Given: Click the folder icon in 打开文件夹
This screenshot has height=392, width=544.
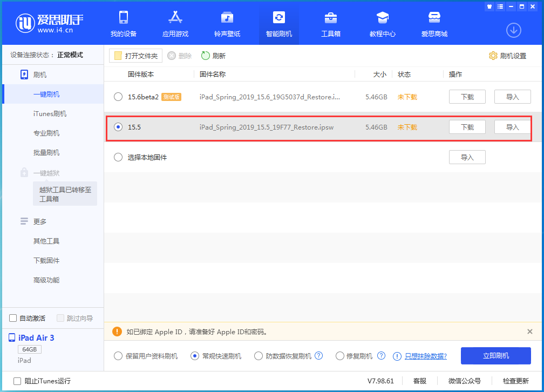Looking at the screenshot, I should [x=118, y=56].
